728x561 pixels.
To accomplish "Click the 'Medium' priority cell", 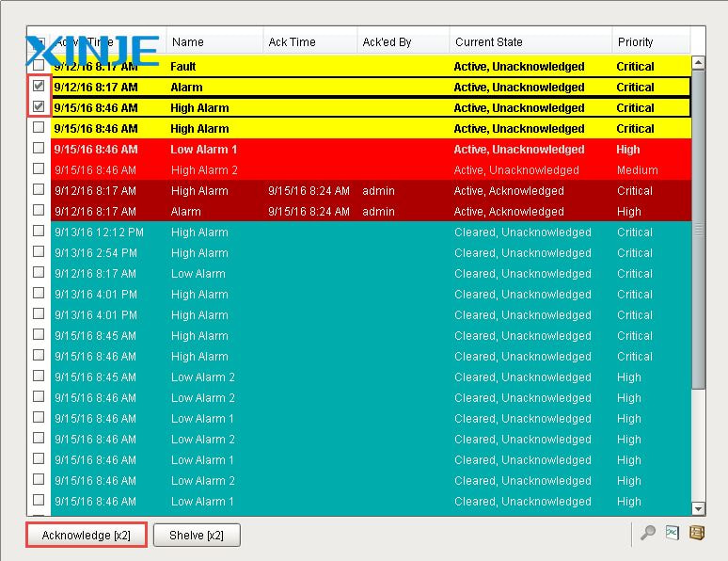I will tap(637, 170).
